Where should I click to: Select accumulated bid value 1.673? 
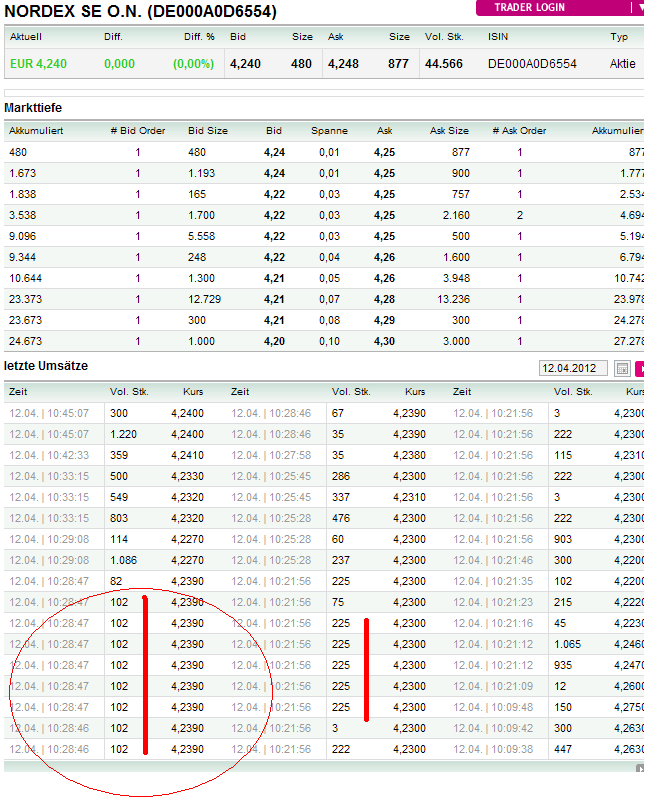[x=23, y=173]
